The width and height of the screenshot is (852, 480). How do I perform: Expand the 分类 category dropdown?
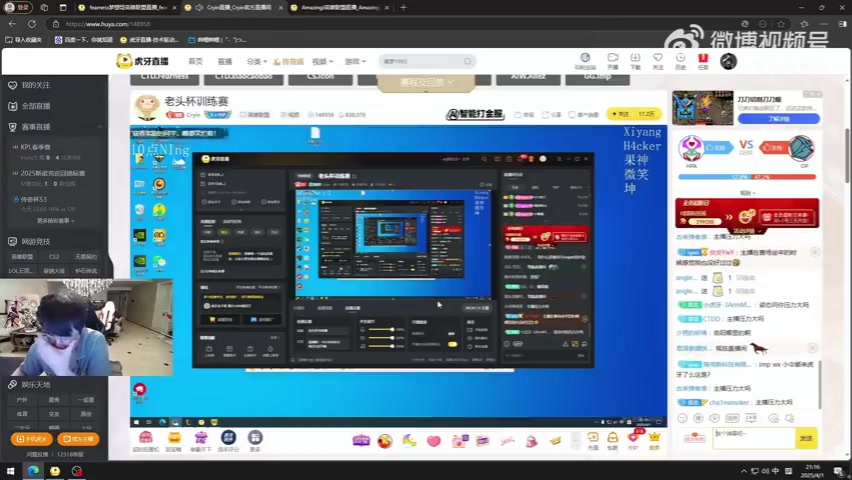coord(255,62)
